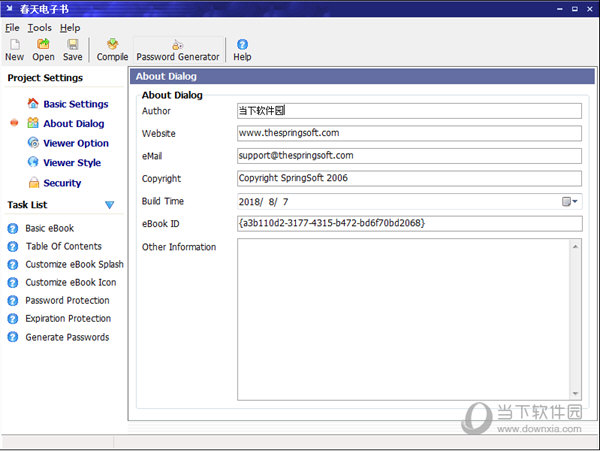Open the Customize eBook Icon task
This screenshot has width=600, height=451.
click(x=71, y=282)
